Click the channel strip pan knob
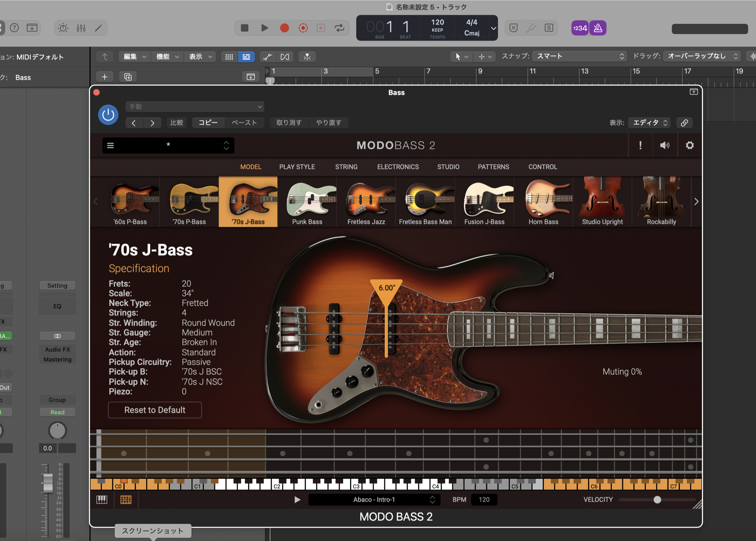This screenshot has width=756, height=541. click(57, 431)
